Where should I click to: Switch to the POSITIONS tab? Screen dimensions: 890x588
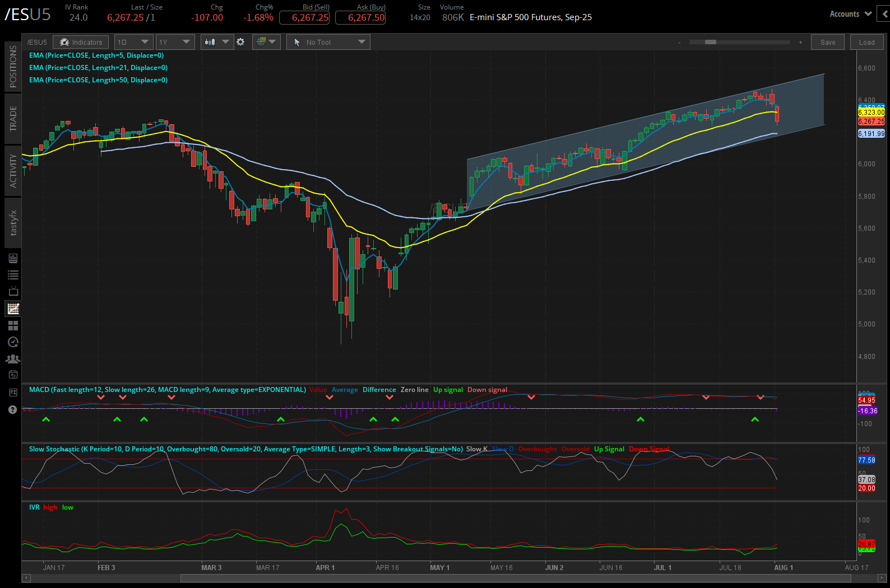(13, 66)
